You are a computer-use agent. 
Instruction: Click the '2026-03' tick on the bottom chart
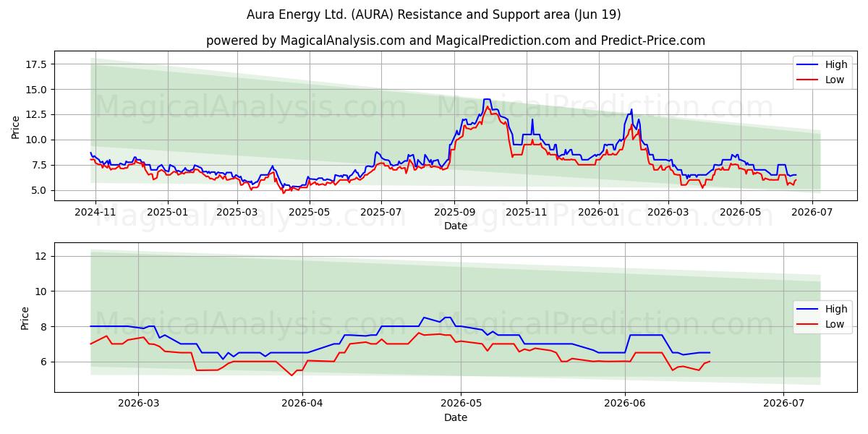pos(138,404)
